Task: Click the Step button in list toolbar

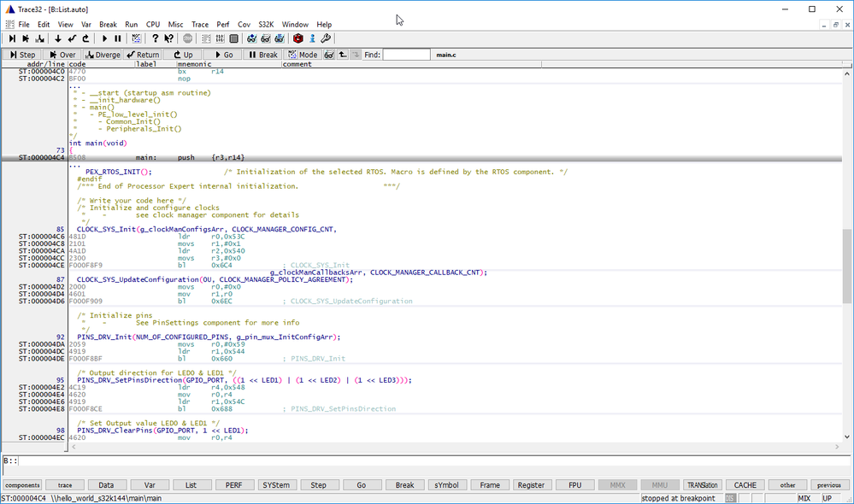Action: (x=21, y=55)
